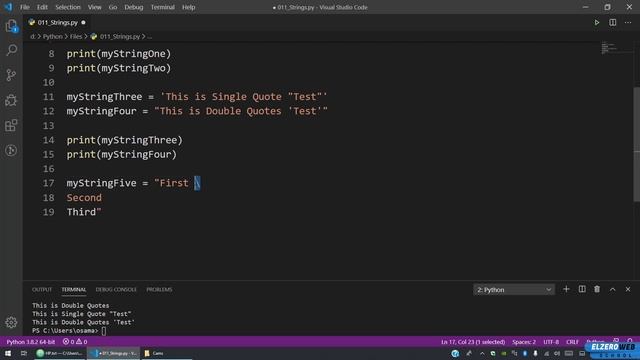Open the File menu
Screen dimensions: 640x360
(25, 7)
